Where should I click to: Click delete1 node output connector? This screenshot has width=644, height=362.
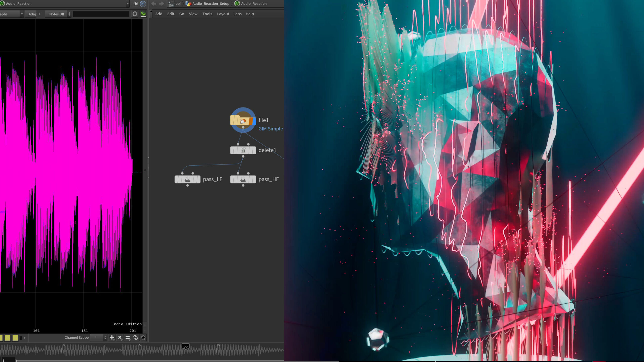tap(243, 156)
